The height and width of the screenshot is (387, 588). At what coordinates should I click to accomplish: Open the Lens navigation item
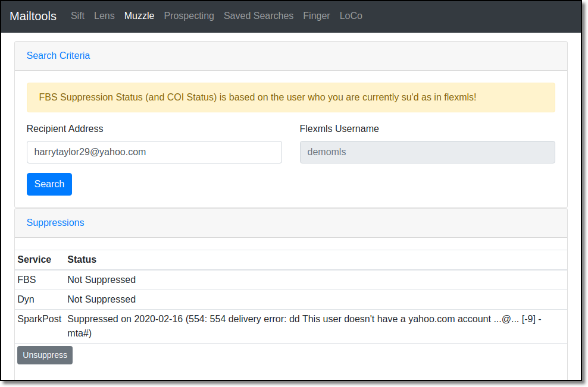point(104,15)
